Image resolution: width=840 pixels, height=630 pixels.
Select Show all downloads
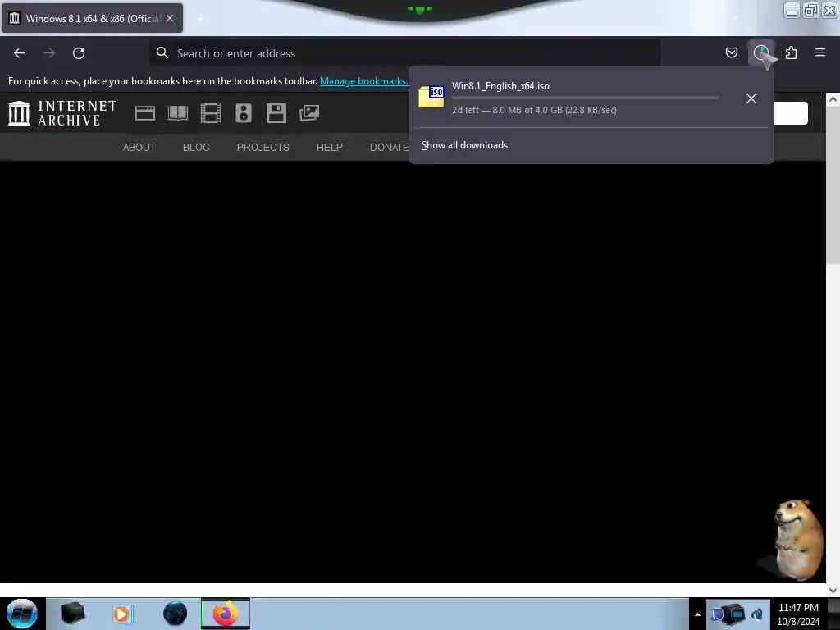pyautogui.click(x=464, y=145)
